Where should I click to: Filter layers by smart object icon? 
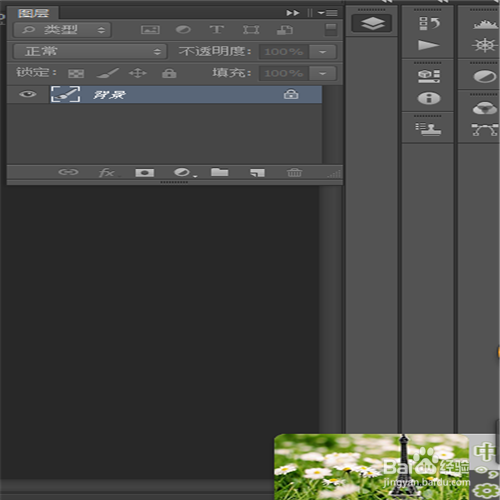pos(285,30)
